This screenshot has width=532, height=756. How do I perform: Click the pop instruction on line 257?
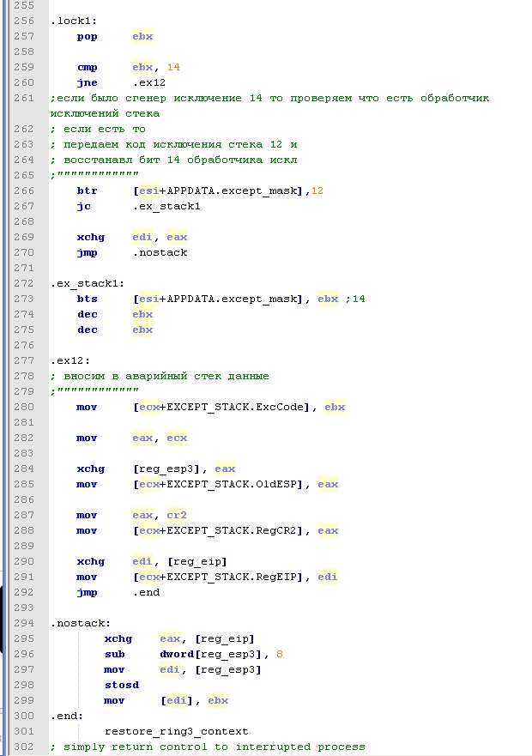pyautogui.click(x=87, y=36)
